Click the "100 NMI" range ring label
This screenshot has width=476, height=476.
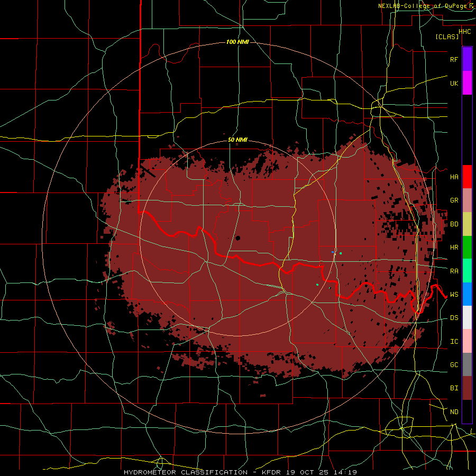point(237,42)
